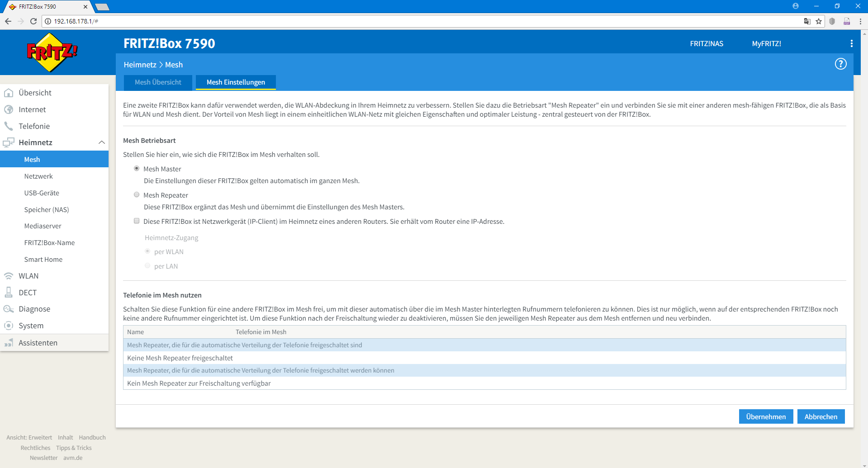Click the Abbrechen button
This screenshot has width=868, height=468.
coord(821,416)
